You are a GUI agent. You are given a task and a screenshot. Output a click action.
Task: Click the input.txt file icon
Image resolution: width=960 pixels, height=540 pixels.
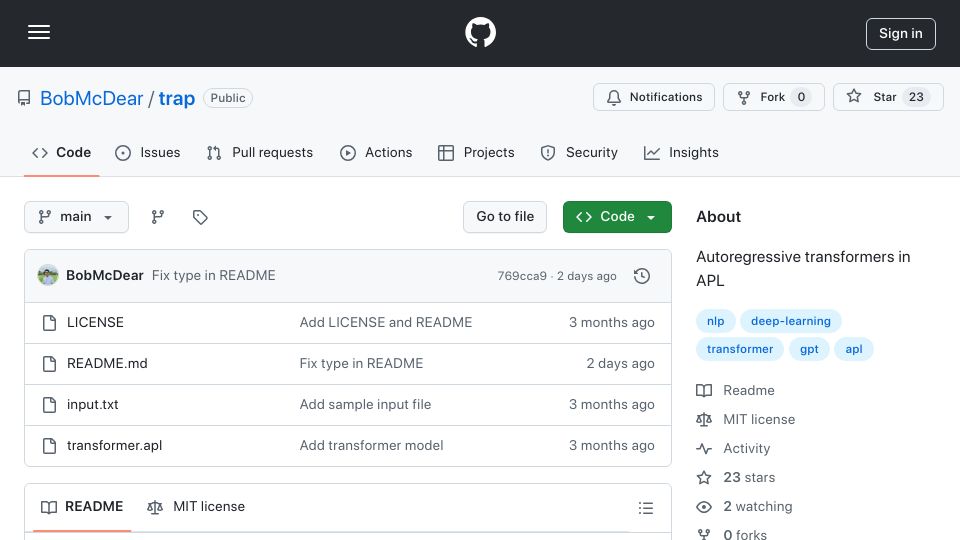(50, 405)
